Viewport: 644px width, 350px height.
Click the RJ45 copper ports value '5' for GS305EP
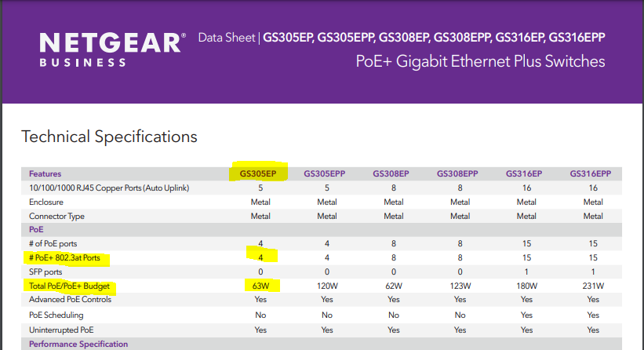260,188
